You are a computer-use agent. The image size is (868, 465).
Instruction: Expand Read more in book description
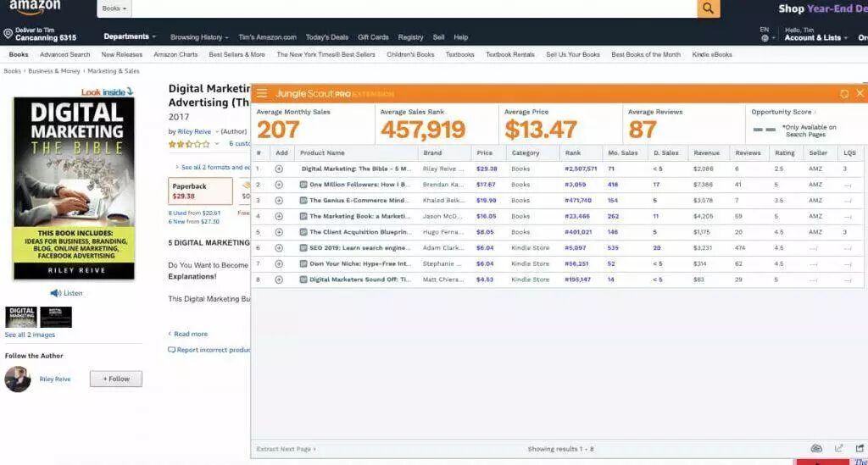(188, 334)
